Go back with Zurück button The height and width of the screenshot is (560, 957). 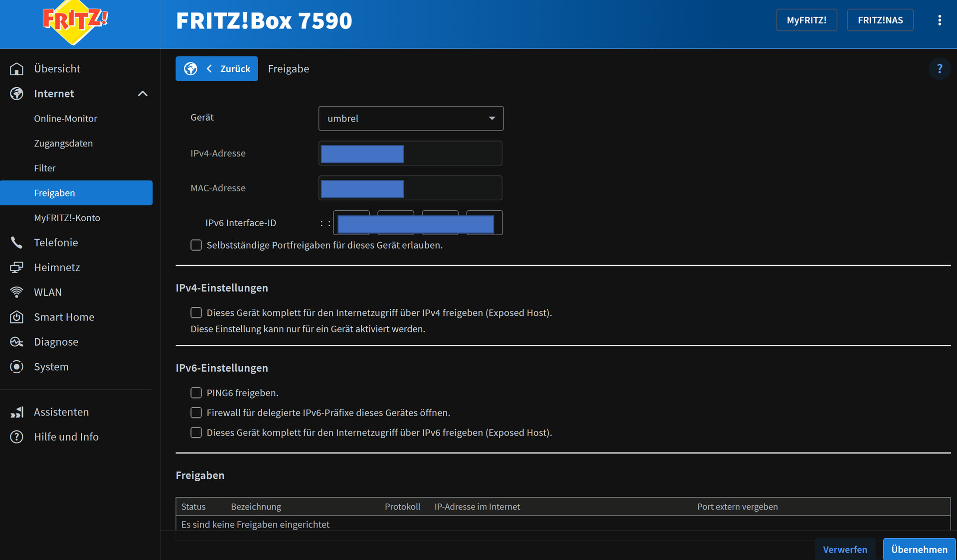[217, 69]
